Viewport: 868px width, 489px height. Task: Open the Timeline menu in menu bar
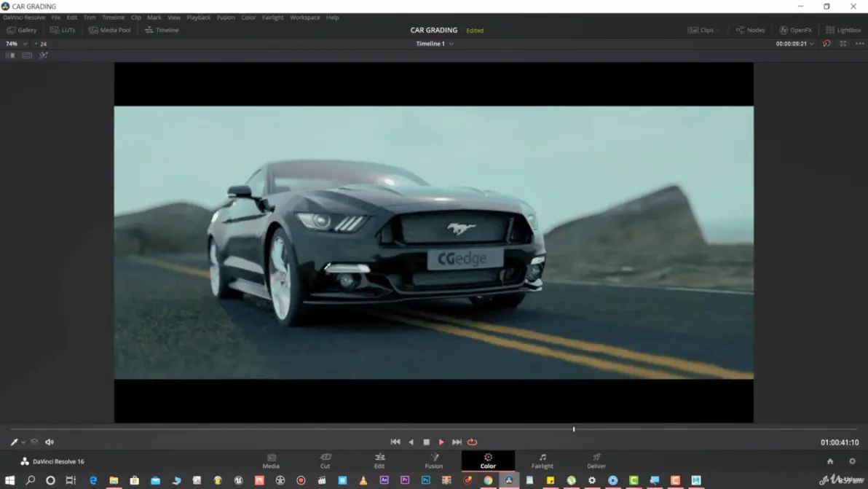(113, 17)
